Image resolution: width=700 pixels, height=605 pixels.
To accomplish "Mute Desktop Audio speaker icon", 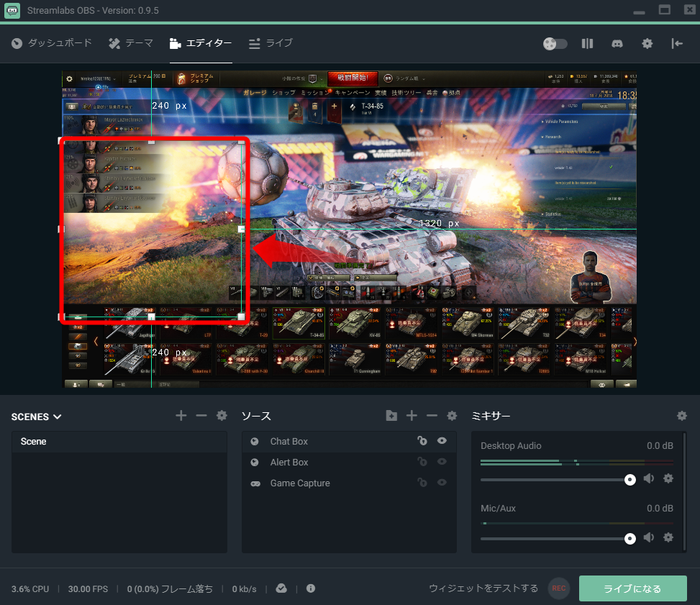I will point(649,478).
